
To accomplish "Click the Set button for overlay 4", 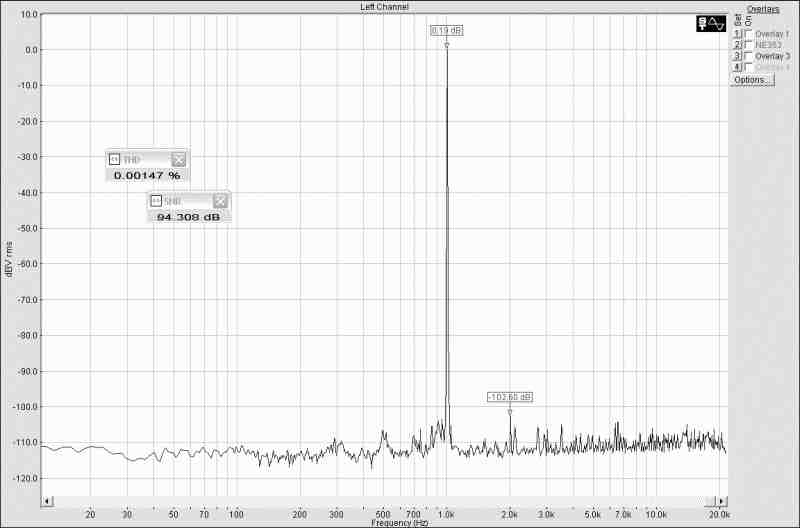I will 737,67.
